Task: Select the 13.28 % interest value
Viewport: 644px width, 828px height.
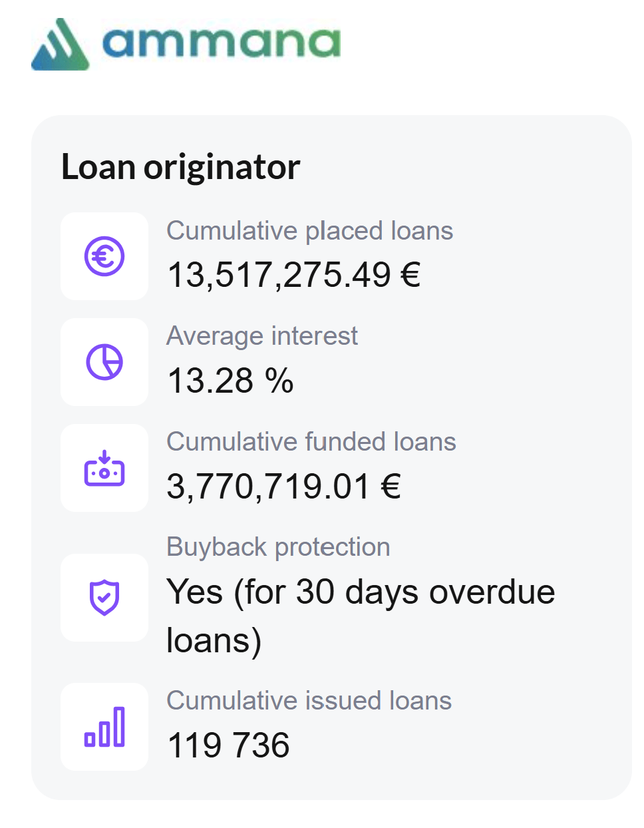Action: (x=230, y=381)
